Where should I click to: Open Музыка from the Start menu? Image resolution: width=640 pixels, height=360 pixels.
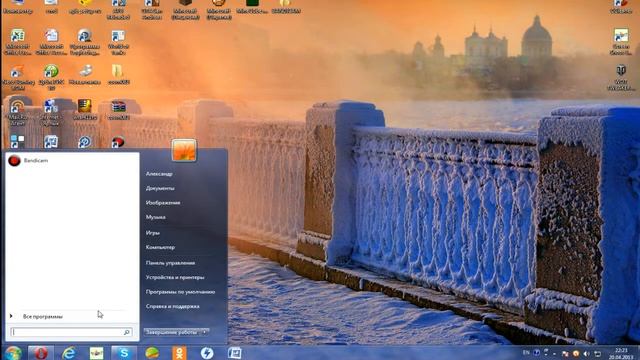[156, 217]
